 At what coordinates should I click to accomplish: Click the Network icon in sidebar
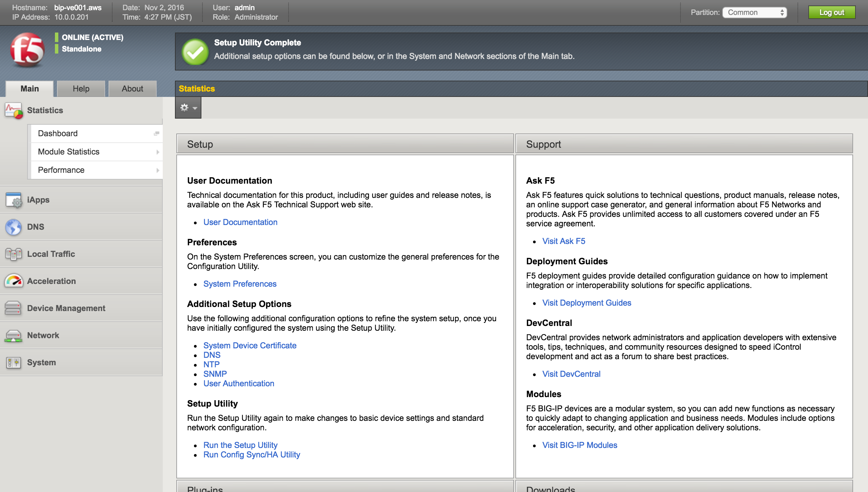click(14, 335)
